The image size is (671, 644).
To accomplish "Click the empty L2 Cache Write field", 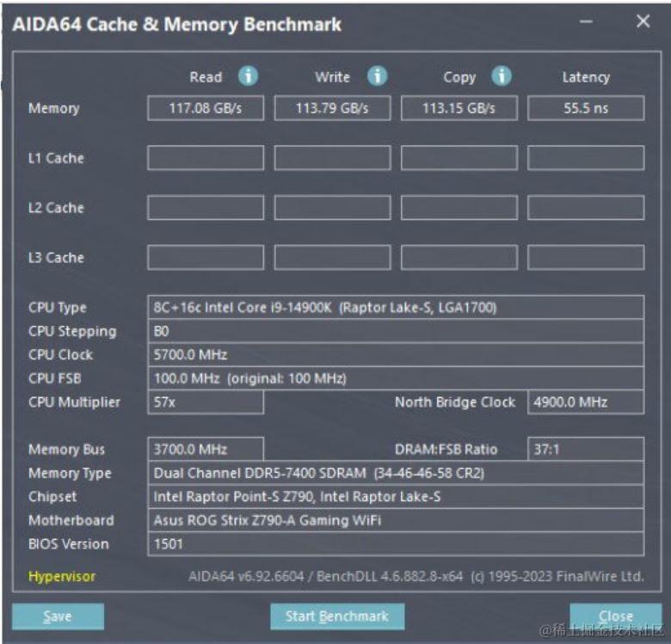I will pos(333,207).
